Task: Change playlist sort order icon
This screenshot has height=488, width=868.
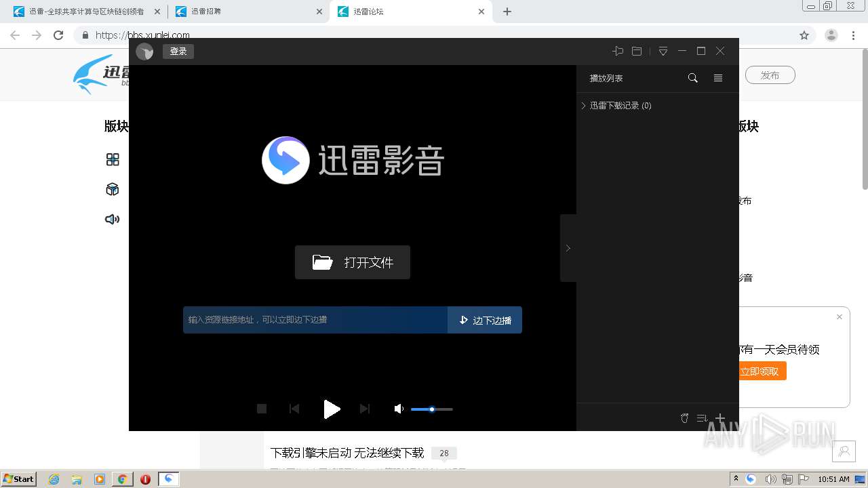Action: point(702,418)
